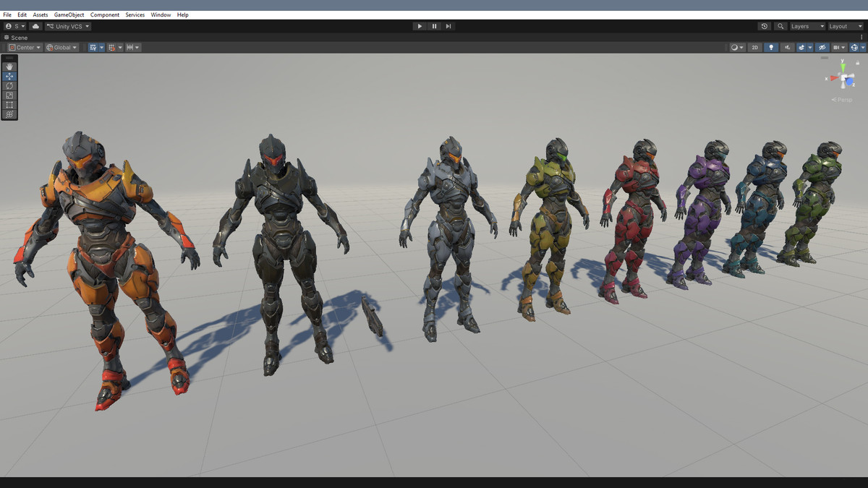Toggle scene audio mute
The height and width of the screenshot is (488, 868).
pyautogui.click(x=788, y=48)
